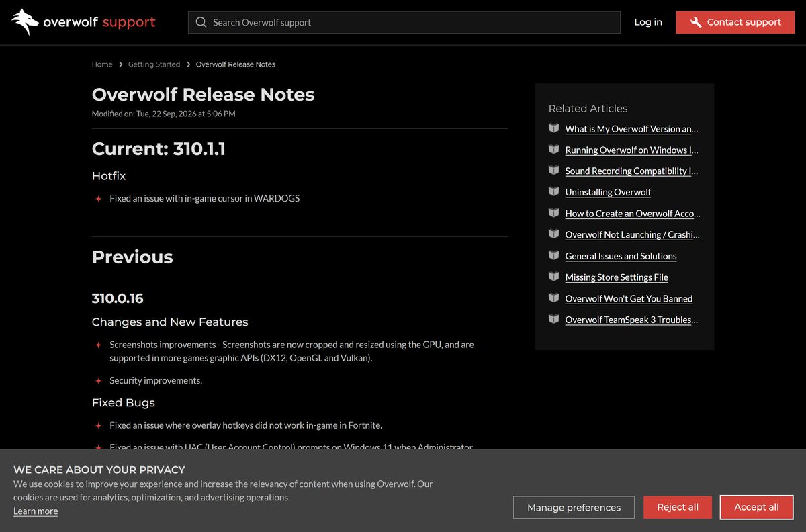
Task: Open Missing Store Settings File article
Action: click(617, 277)
